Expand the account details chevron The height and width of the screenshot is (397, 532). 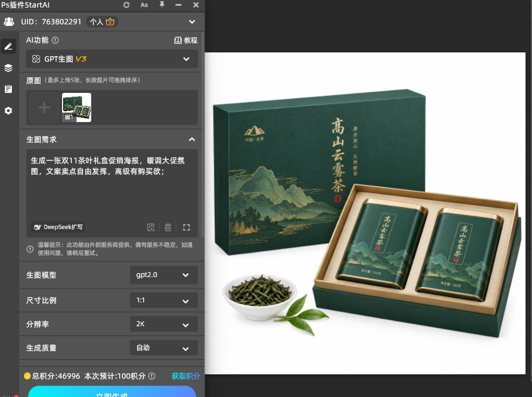click(192, 22)
